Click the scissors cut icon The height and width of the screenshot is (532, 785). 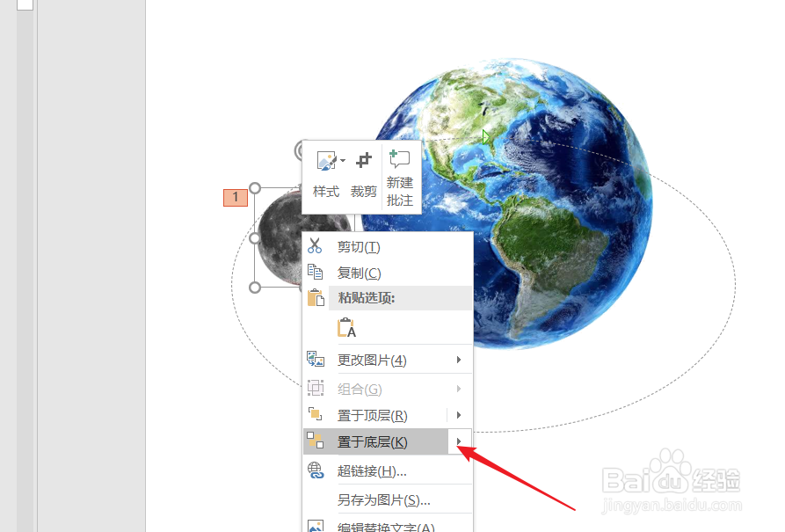coord(315,245)
